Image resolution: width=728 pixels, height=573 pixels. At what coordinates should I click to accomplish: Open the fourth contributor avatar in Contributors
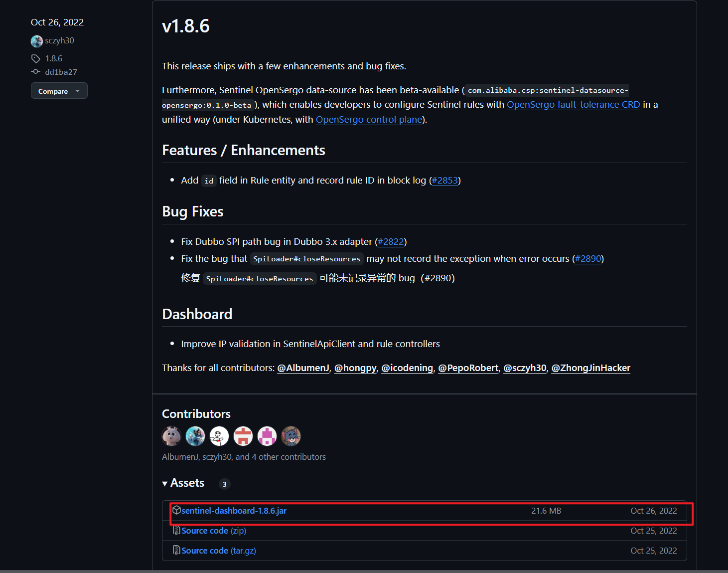click(x=243, y=436)
